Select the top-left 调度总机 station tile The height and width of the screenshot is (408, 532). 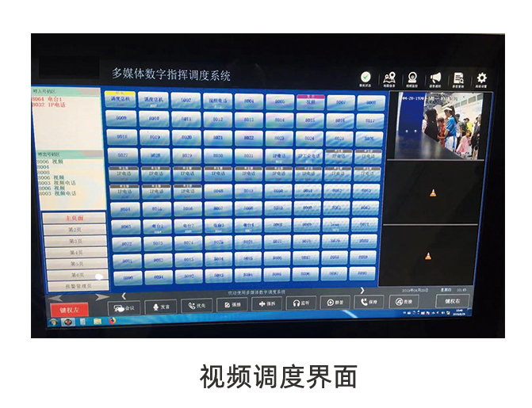pos(120,100)
